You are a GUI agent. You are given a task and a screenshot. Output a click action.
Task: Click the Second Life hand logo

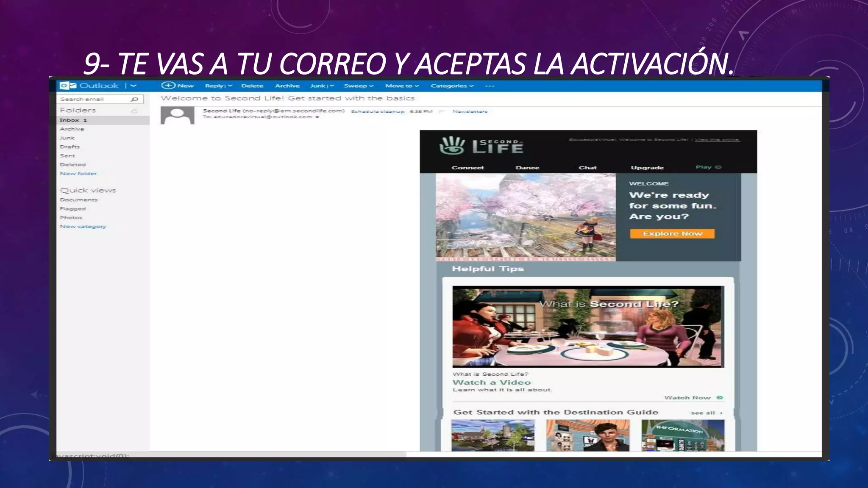(452, 146)
